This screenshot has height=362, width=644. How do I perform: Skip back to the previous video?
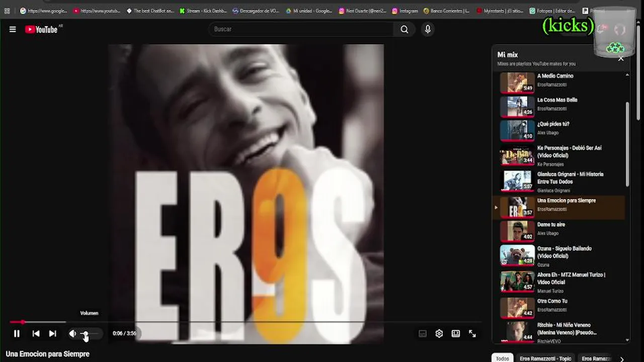(36, 333)
